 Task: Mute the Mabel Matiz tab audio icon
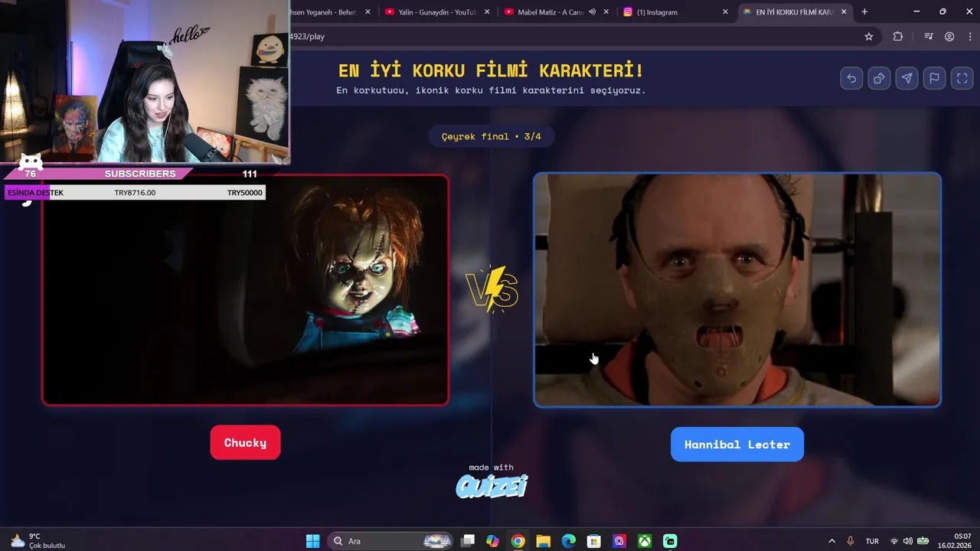592,11
